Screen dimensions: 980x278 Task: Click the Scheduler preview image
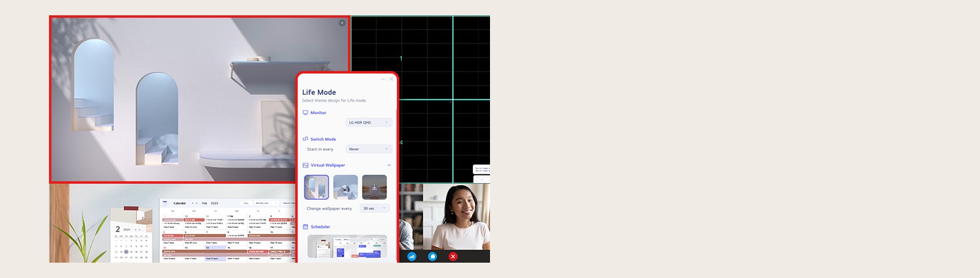click(347, 247)
